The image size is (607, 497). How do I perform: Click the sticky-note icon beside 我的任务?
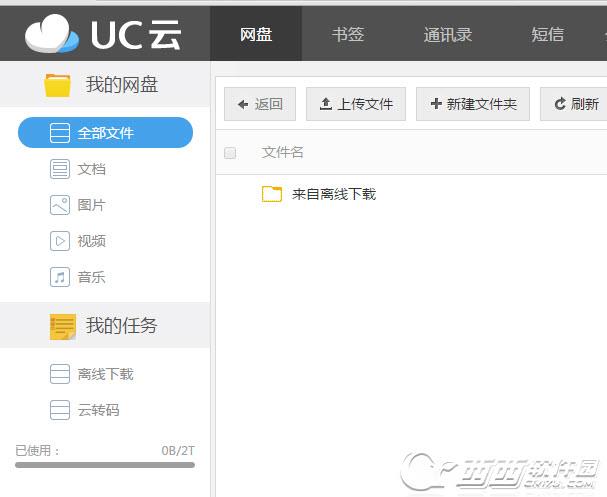click(x=63, y=327)
